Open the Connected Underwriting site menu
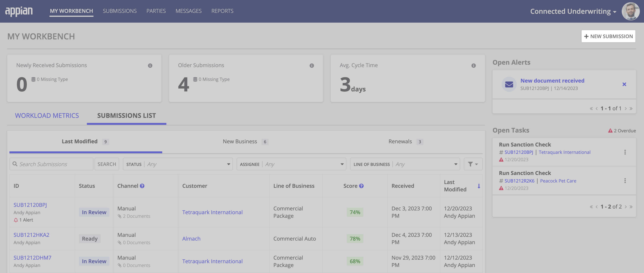 click(x=573, y=11)
